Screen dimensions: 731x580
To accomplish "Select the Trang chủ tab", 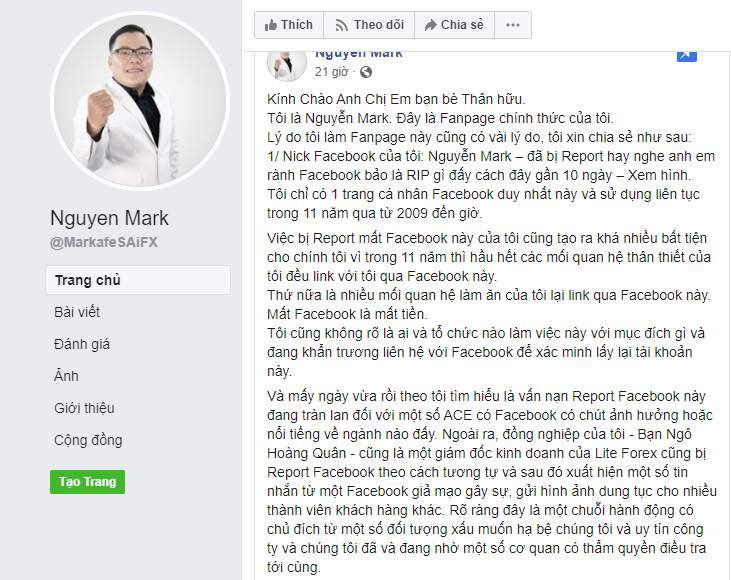I will [x=138, y=280].
